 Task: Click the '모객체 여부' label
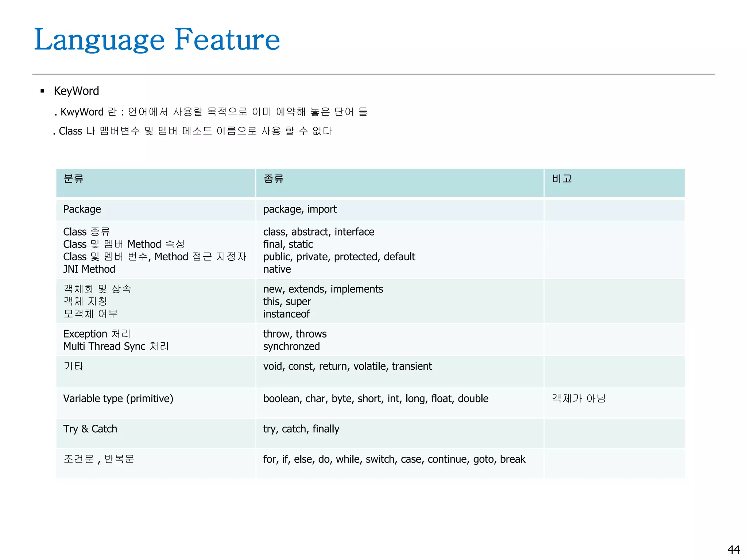click(90, 314)
